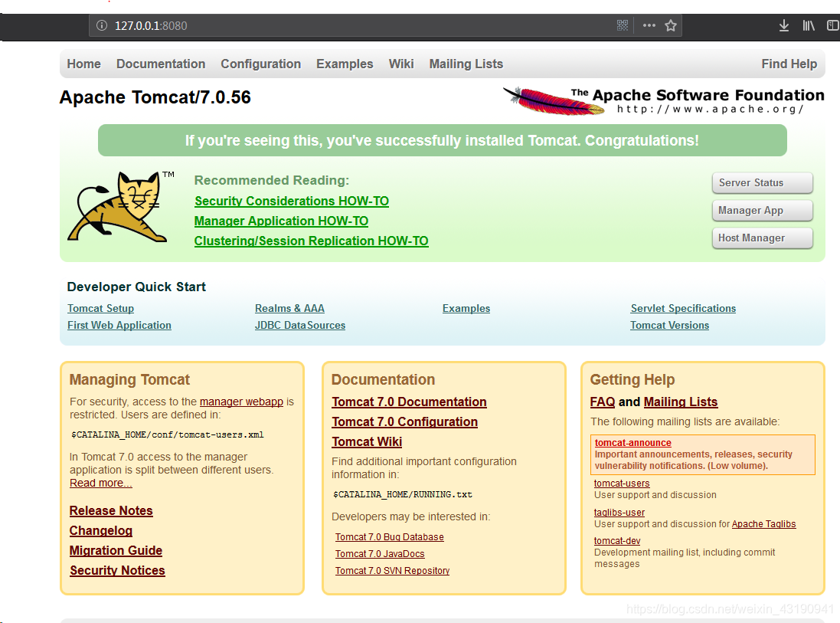The height and width of the screenshot is (623, 840).
Task: Click the Tomcat cat logo image
Action: coord(120,207)
